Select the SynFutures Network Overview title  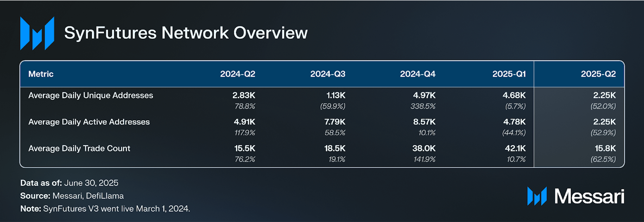(x=186, y=33)
